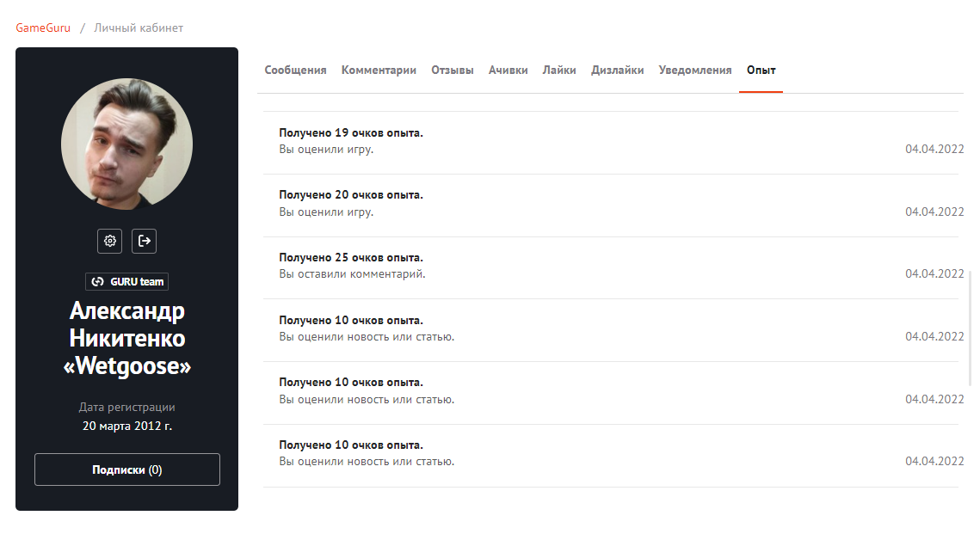Click date 04.04.2022 of 25 points entry

934,273
